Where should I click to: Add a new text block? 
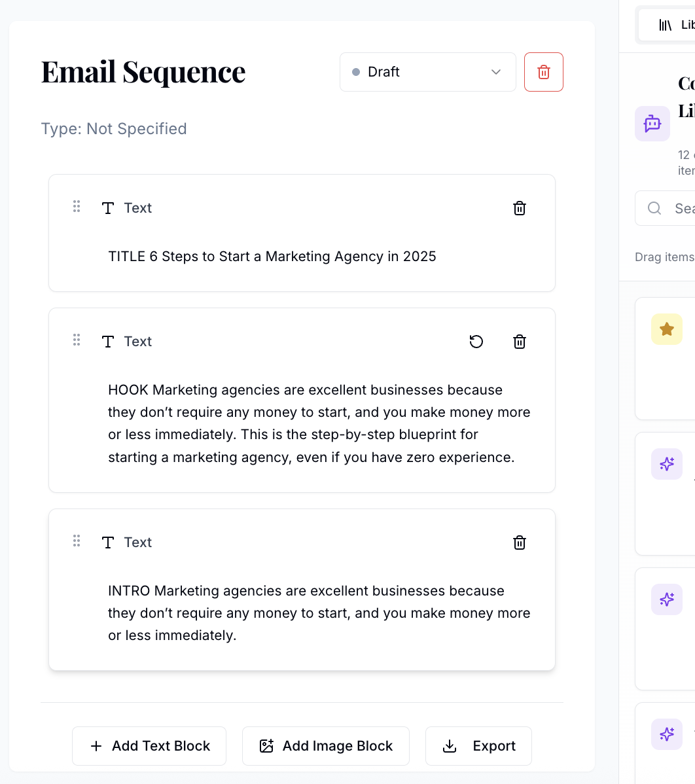149,746
